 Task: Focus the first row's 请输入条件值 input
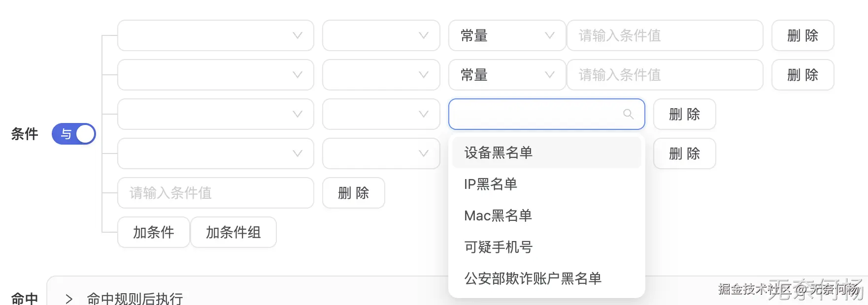click(x=665, y=35)
